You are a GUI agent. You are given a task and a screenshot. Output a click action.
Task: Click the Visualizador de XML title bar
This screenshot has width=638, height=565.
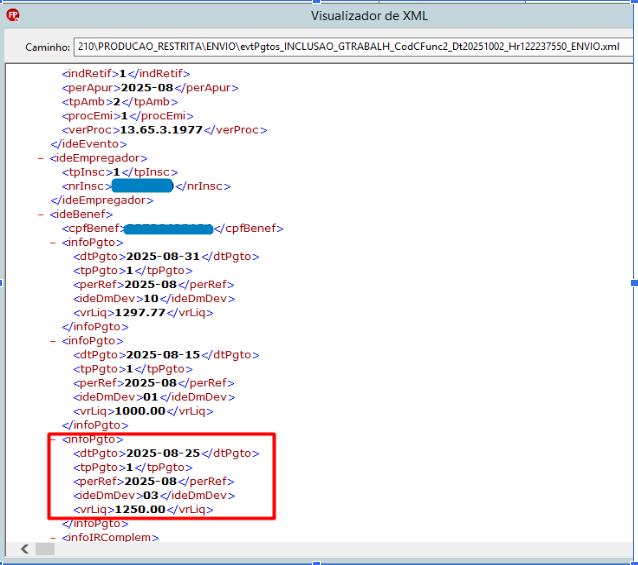point(369,16)
